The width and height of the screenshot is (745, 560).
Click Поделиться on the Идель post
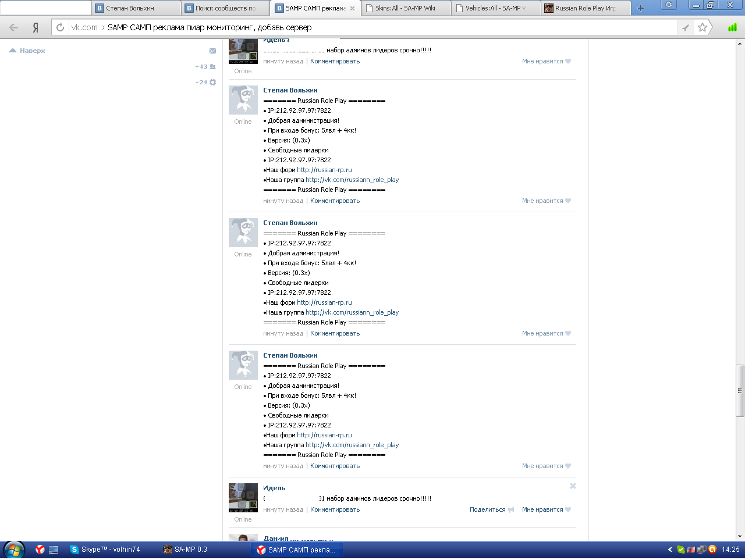coord(492,509)
